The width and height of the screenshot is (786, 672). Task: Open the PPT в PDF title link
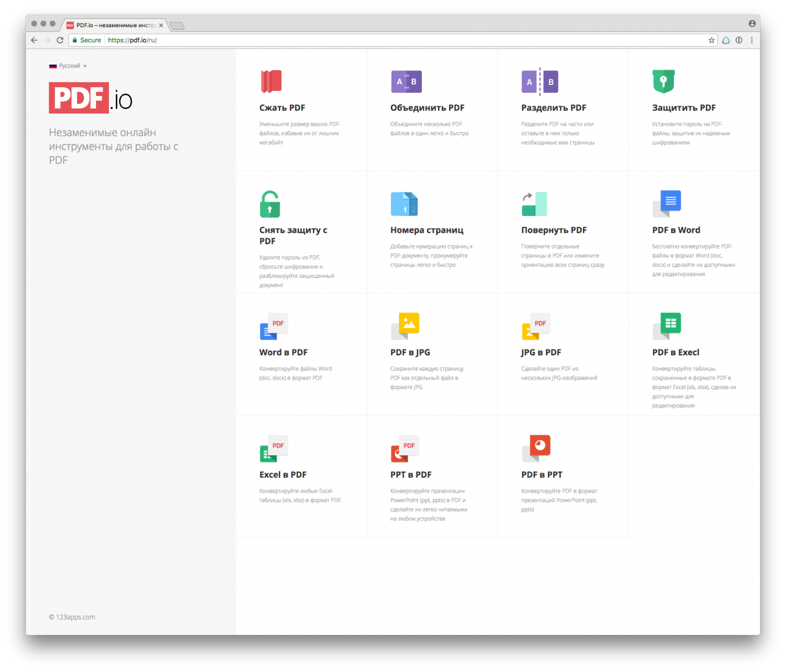[x=411, y=475]
